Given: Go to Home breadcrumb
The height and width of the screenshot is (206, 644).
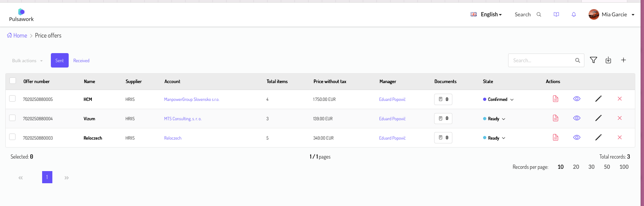Looking at the screenshot, I should [x=17, y=35].
